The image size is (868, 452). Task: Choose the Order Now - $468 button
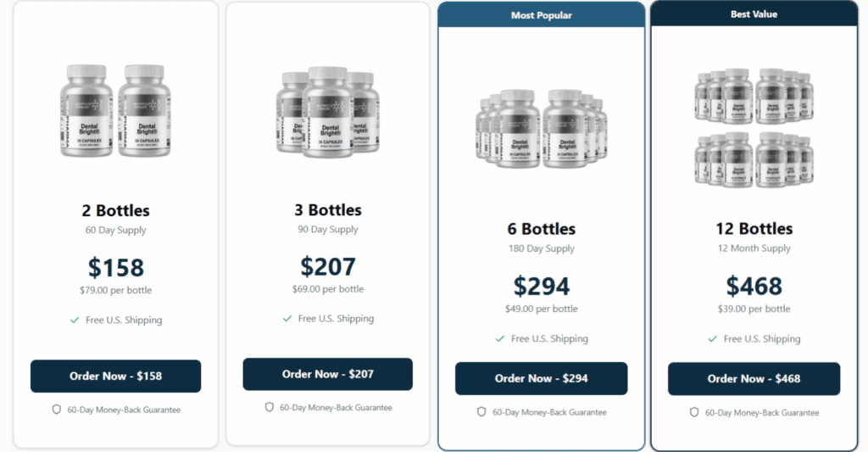click(754, 379)
